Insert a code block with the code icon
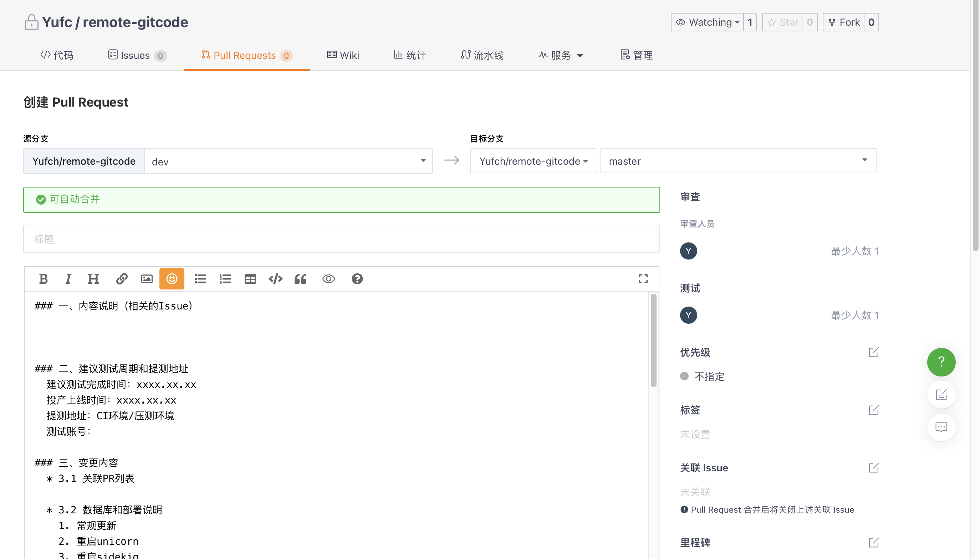Screen dimensions: 980x559 click(275, 279)
